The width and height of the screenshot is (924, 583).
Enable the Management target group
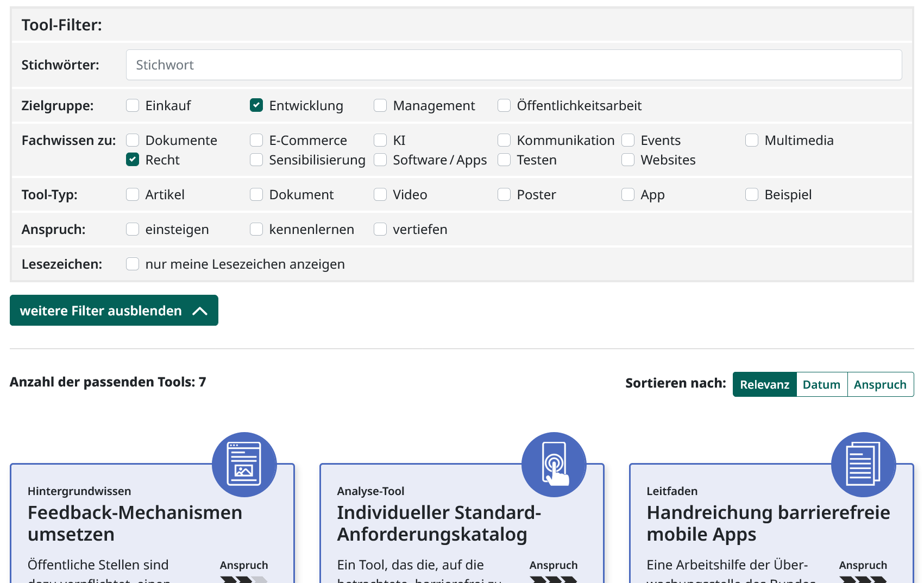coord(380,105)
